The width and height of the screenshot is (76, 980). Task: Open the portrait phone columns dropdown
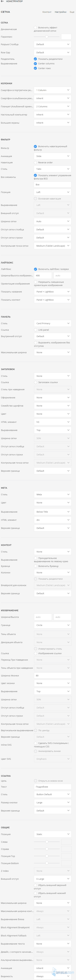53,90
